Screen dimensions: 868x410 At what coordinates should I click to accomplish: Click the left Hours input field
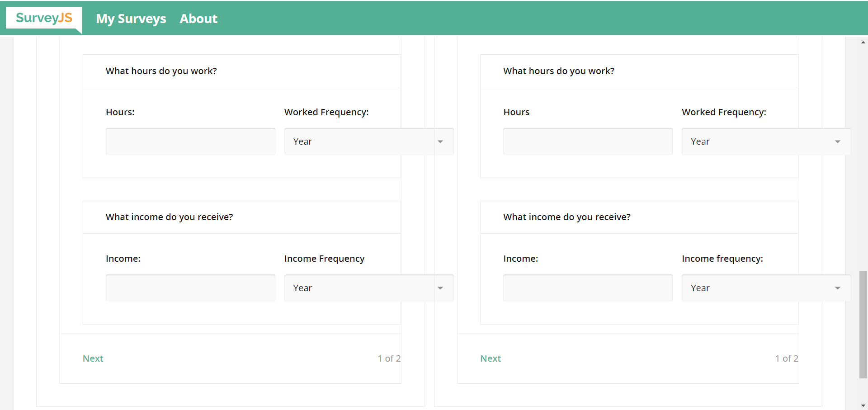(x=190, y=141)
